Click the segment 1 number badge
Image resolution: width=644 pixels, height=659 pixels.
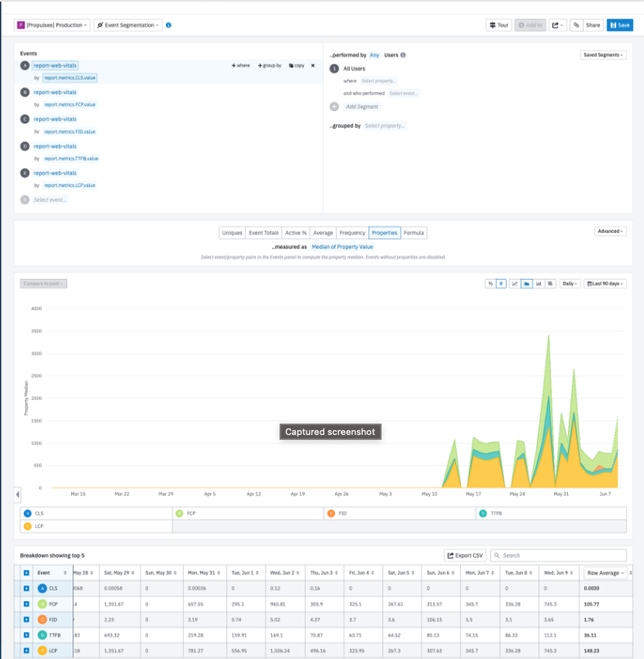pyautogui.click(x=334, y=69)
